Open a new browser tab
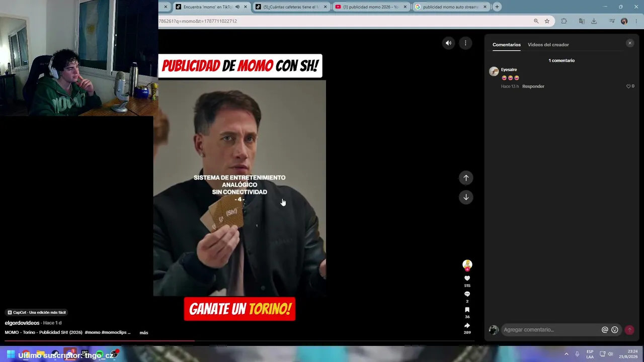The width and height of the screenshot is (644, 362). [497, 7]
